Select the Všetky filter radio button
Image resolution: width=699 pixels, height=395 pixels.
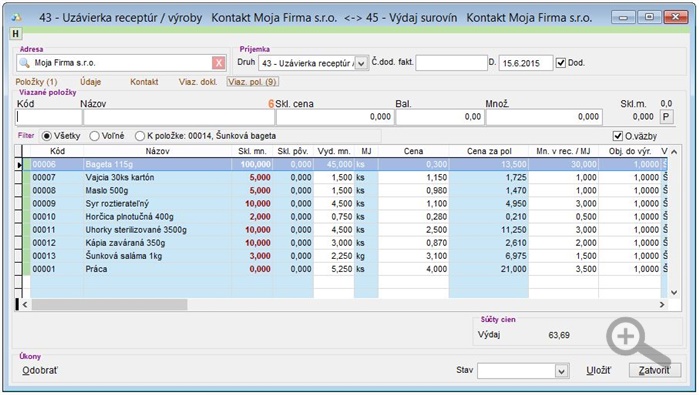tap(46, 136)
